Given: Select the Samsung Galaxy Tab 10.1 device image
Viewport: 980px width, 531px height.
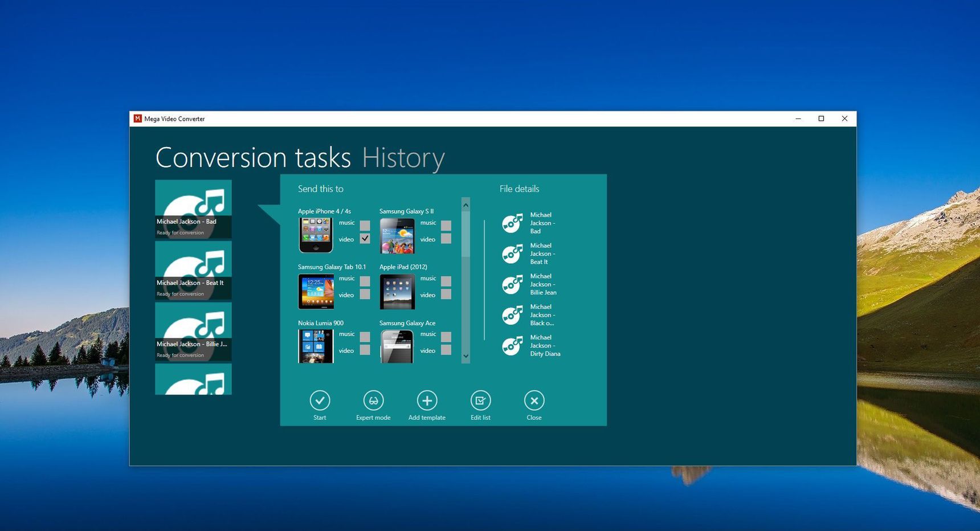Looking at the screenshot, I should point(316,291).
